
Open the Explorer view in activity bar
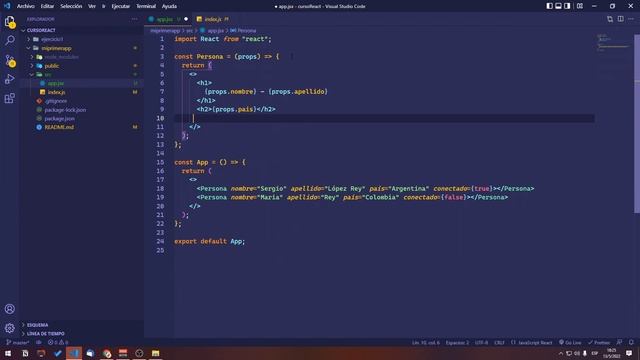tap(10, 22)
